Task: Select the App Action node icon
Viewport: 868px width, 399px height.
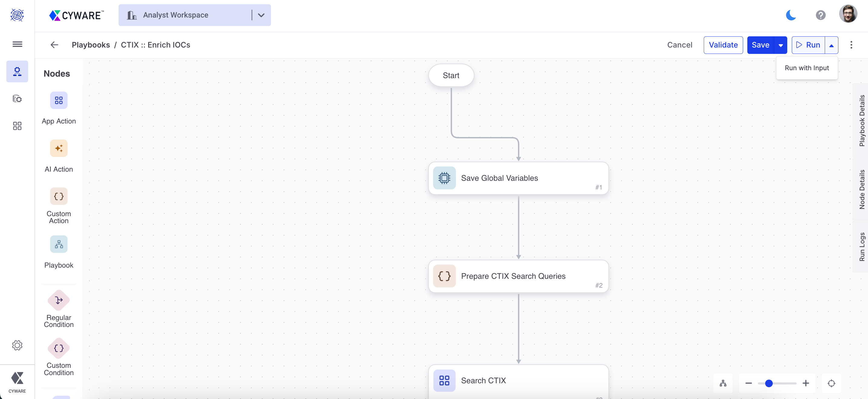Action: point(59,100)
